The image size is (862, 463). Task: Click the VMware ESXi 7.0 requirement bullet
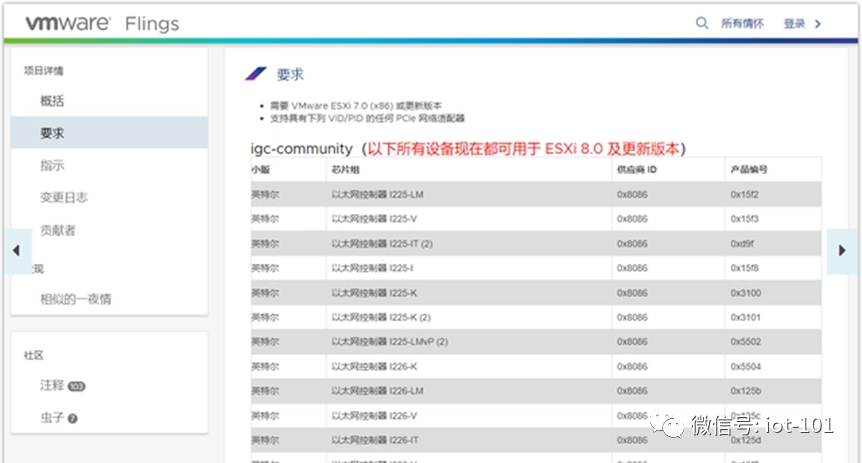(356, 106)
